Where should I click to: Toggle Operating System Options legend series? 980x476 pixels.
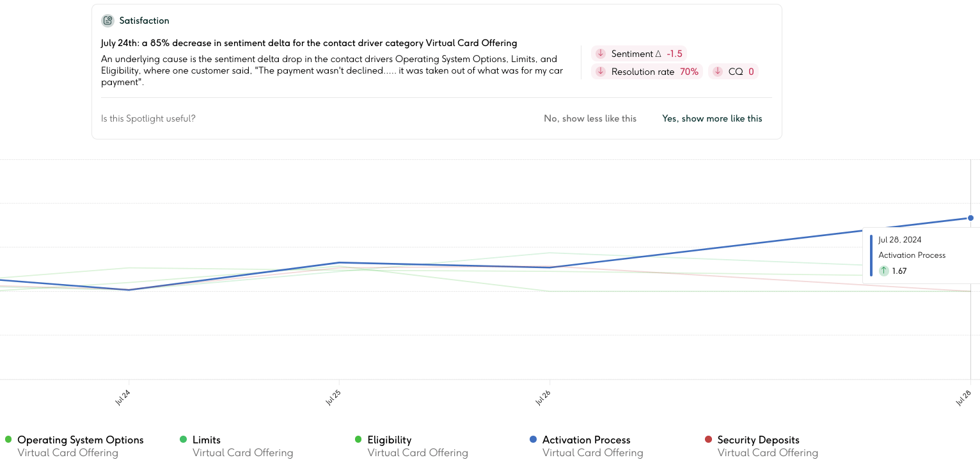[x=80, y=440]
